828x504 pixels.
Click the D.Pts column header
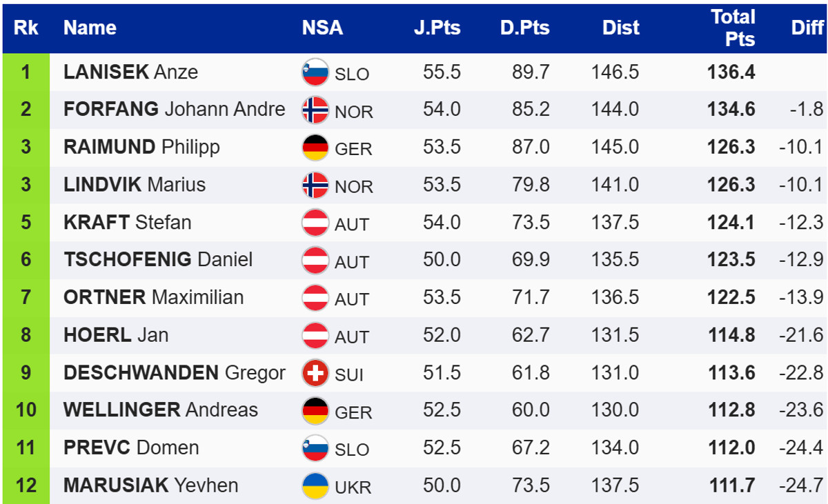525,28
